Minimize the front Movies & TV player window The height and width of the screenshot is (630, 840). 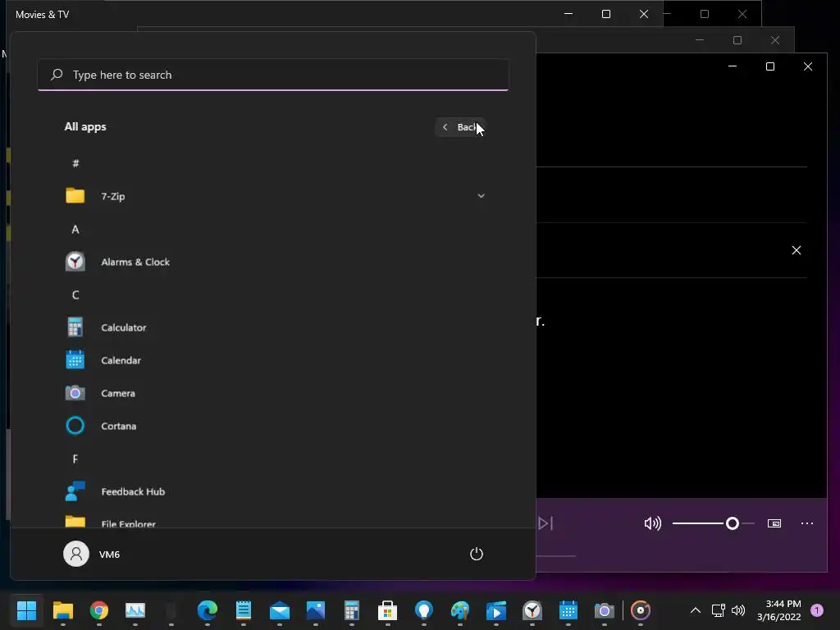coord(733,66)
